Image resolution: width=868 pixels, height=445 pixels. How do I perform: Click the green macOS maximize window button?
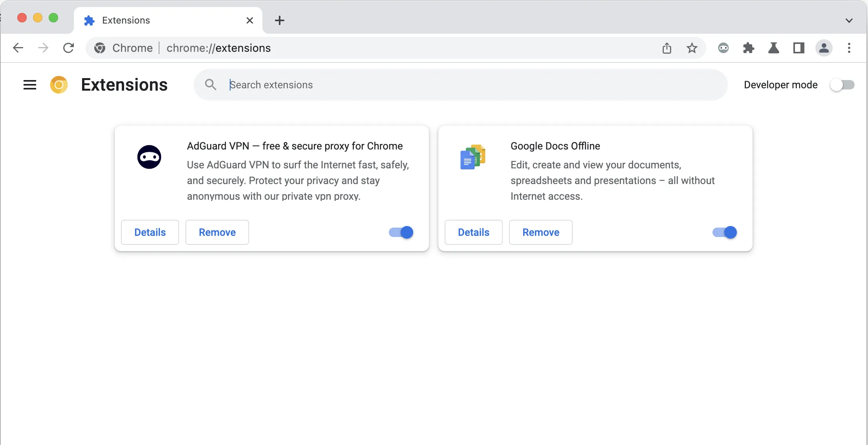pyautogui.click(x=53, y=18)
